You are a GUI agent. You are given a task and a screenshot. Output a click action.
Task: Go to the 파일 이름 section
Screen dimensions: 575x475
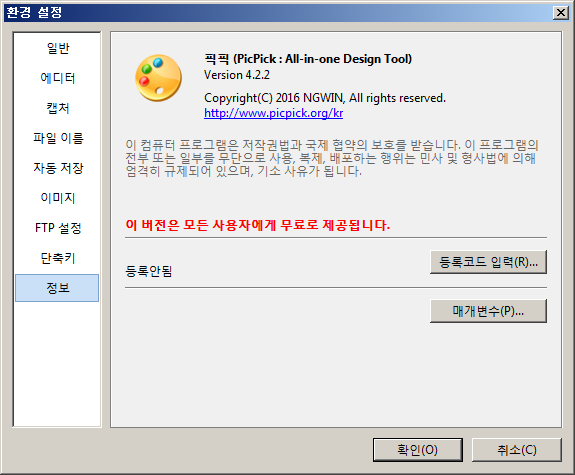pos(58,138)
